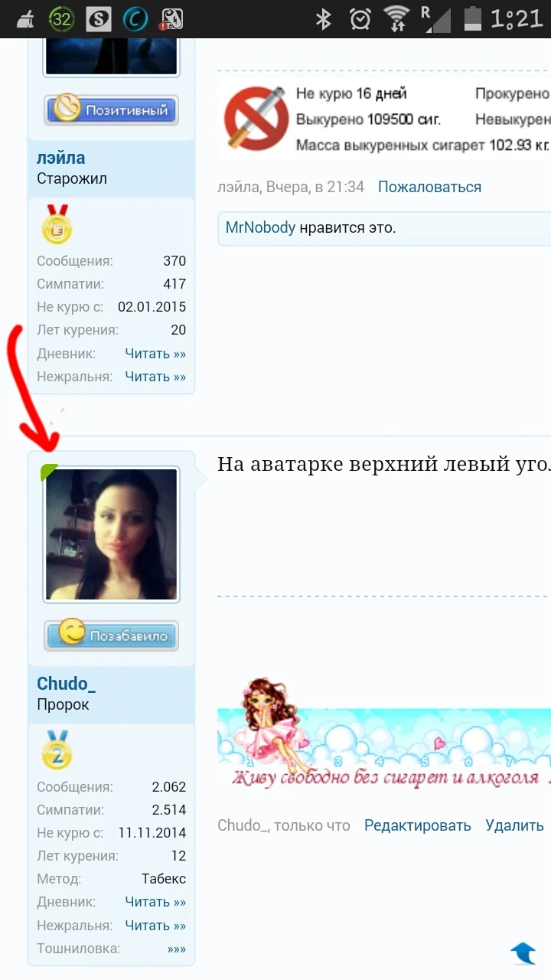Click the fairy signature banner image

click(x=384, y=733)
